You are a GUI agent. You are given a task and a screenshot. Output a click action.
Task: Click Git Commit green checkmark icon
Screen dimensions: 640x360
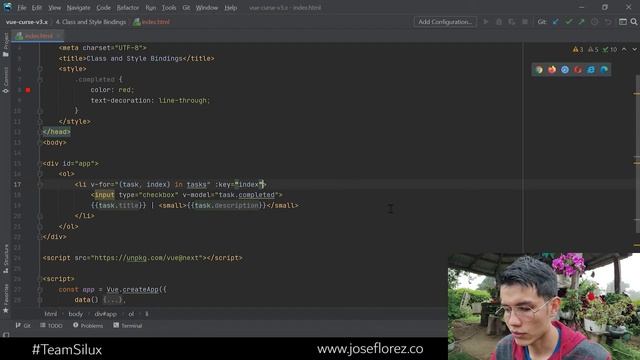pos(569,22)
